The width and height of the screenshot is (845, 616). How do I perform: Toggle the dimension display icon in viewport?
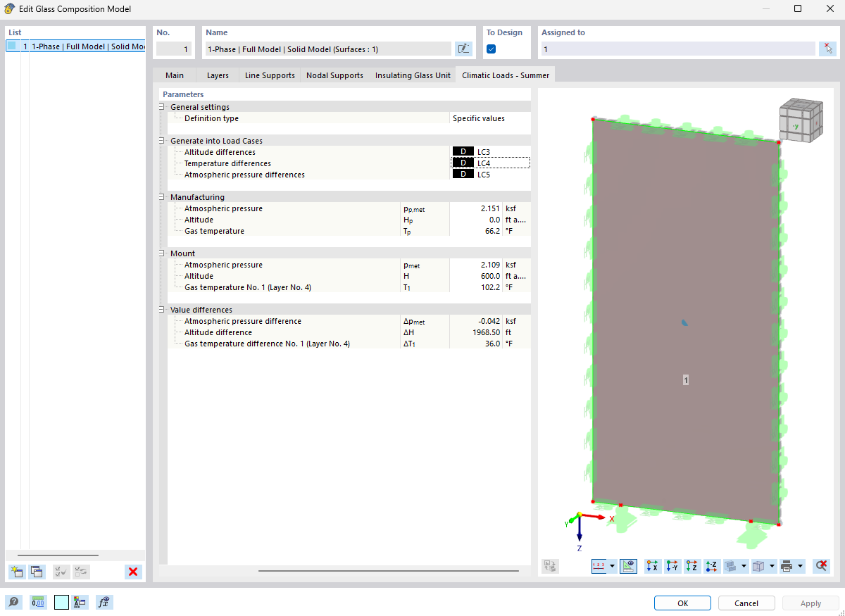627,565
